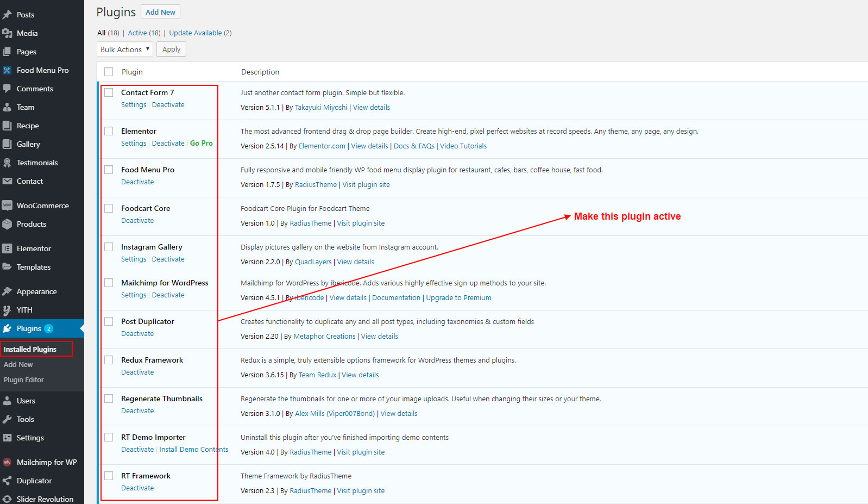
Task: Check the Contact Form 7 checkbox
Action: (109, 92)
